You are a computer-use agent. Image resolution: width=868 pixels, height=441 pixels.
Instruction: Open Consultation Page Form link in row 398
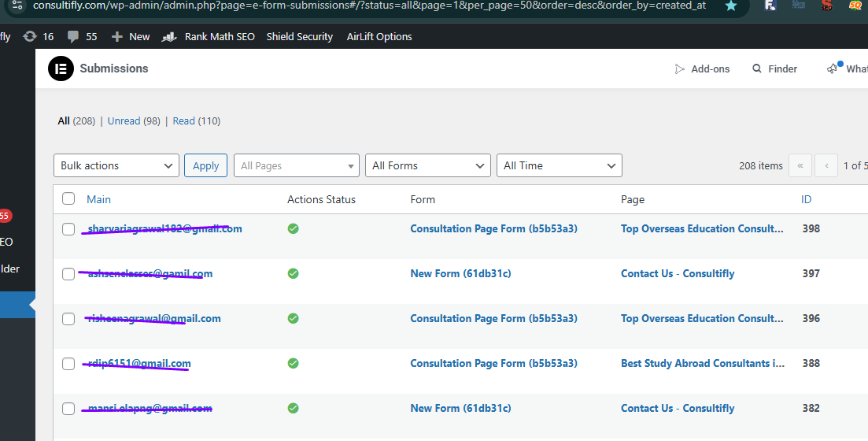[x=493, y=229]
